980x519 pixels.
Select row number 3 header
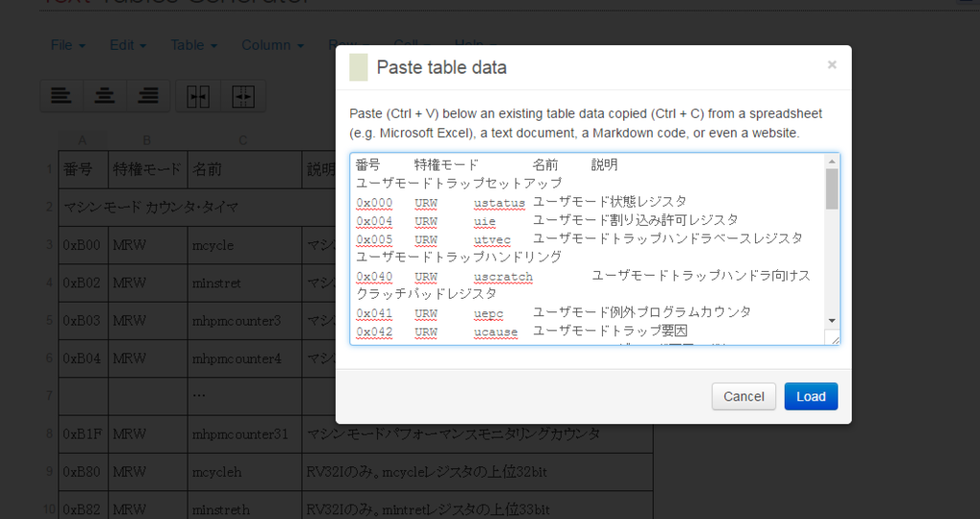(50, 245)
